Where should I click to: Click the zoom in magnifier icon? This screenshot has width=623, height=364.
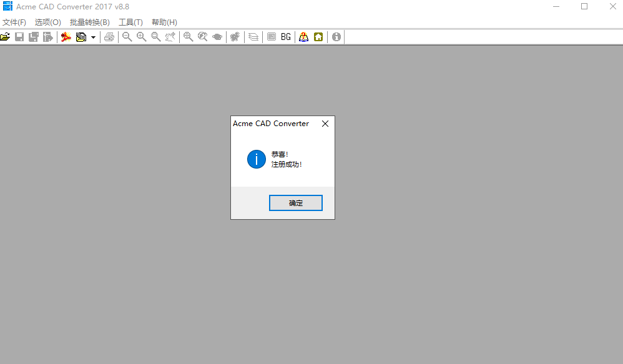tap(142, 37)
